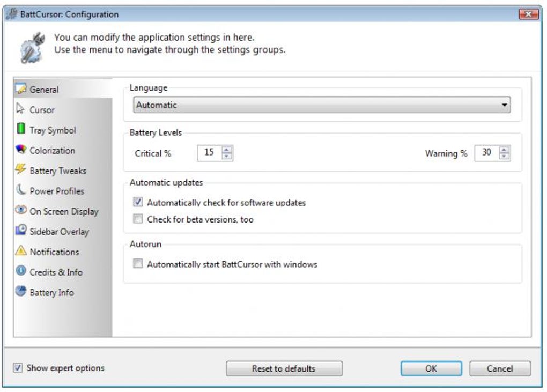Enable auto-start BattCursor with windows

click(x=138, y=263)
